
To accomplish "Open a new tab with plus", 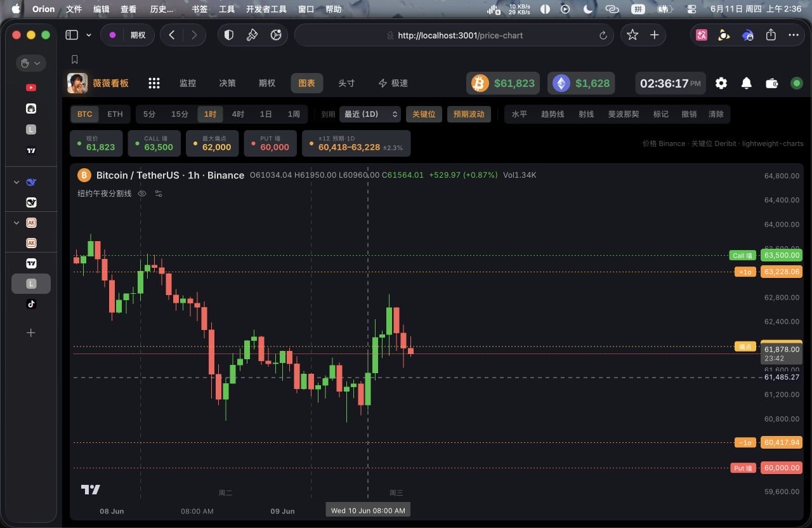I will click(x=655, y=35).
